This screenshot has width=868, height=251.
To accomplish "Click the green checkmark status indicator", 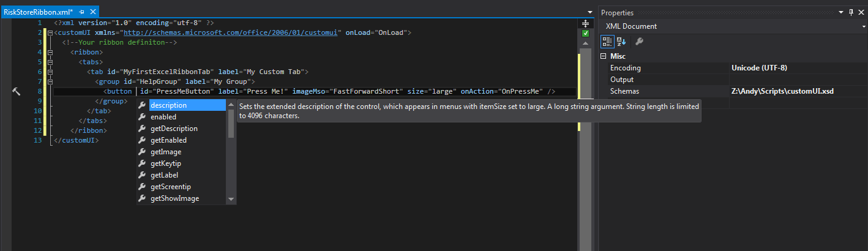I will 585,33.
